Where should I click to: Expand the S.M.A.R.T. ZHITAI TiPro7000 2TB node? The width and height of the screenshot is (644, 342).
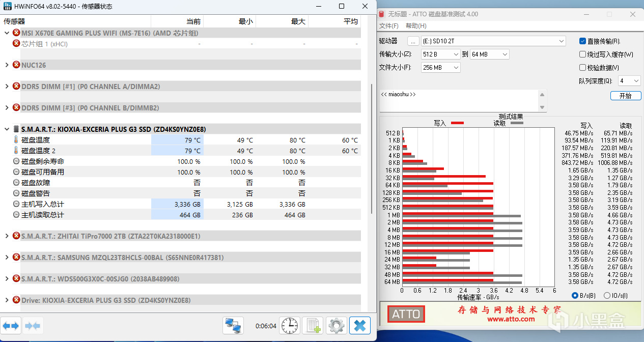point(6,236)
